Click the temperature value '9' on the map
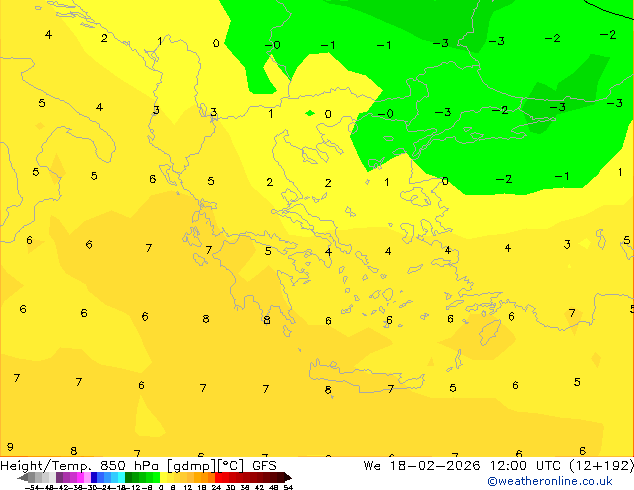This screenshot has width=634, height=490. [10, 447]
